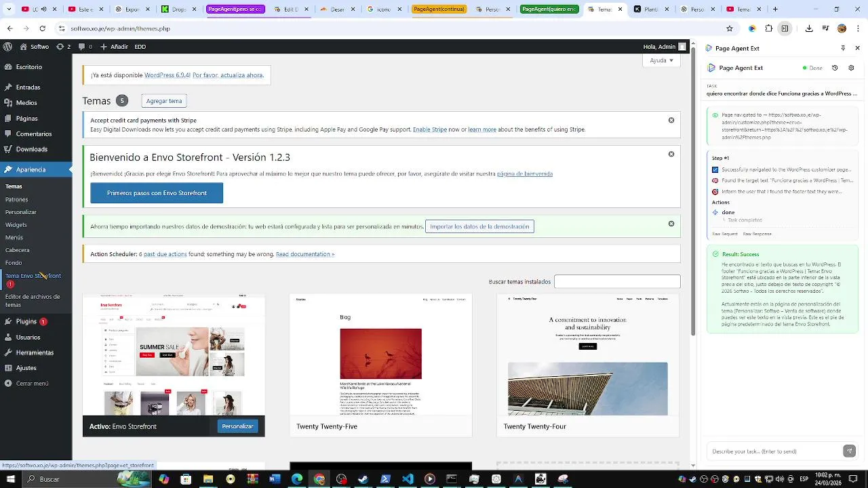This screenshot has height=488, width=868.
Task: Open the página de bienvenida link
Action: point(525,174)
